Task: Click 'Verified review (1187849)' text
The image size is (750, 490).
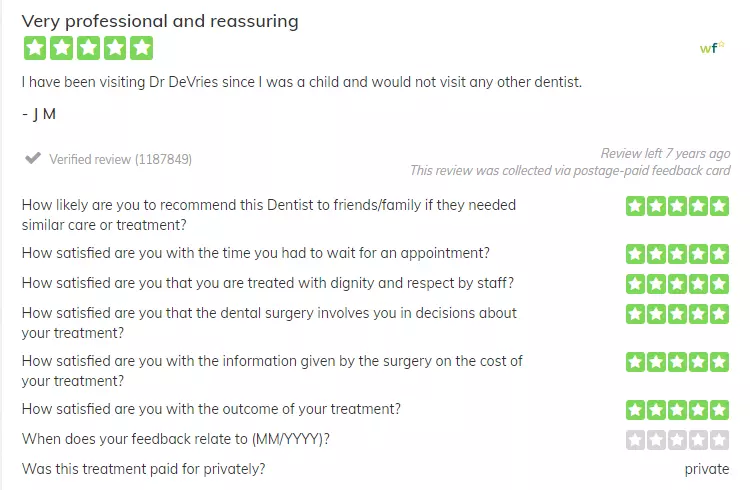Action: point(121,159)
